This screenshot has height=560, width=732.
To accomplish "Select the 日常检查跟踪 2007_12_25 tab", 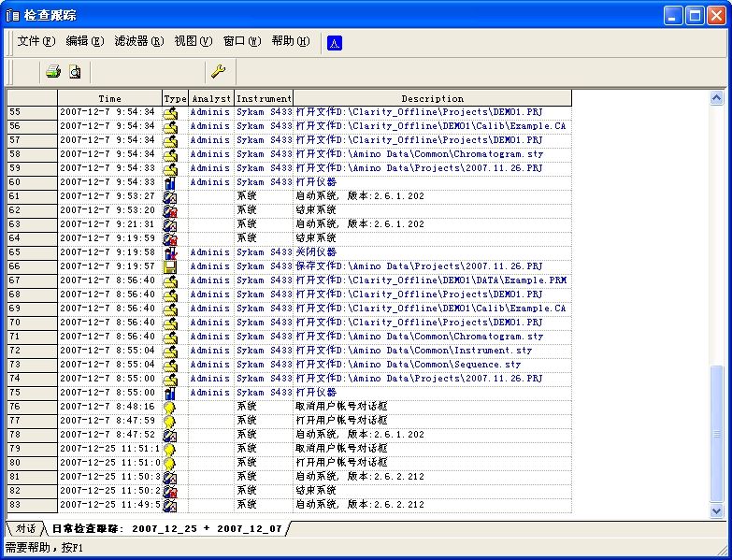I will click(x=166, y=528).
